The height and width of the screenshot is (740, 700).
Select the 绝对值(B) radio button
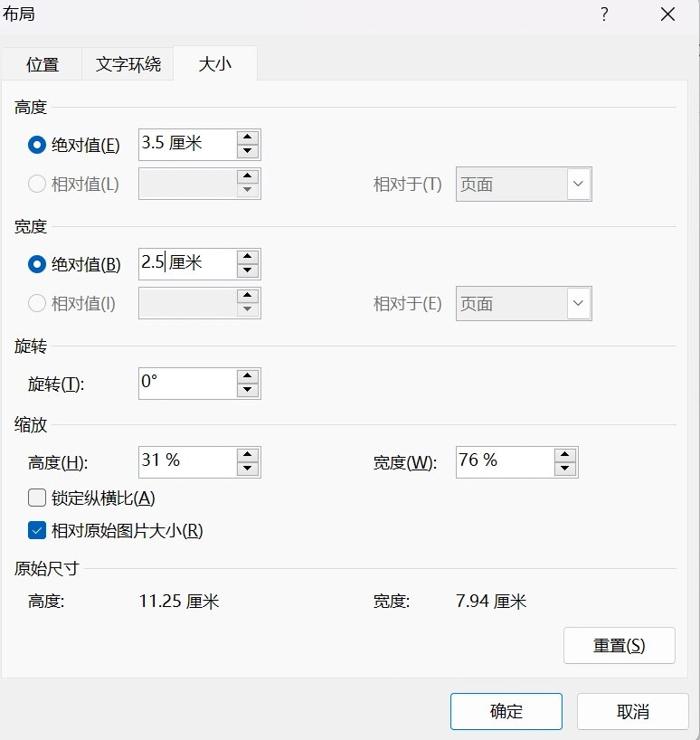point(36,263)
